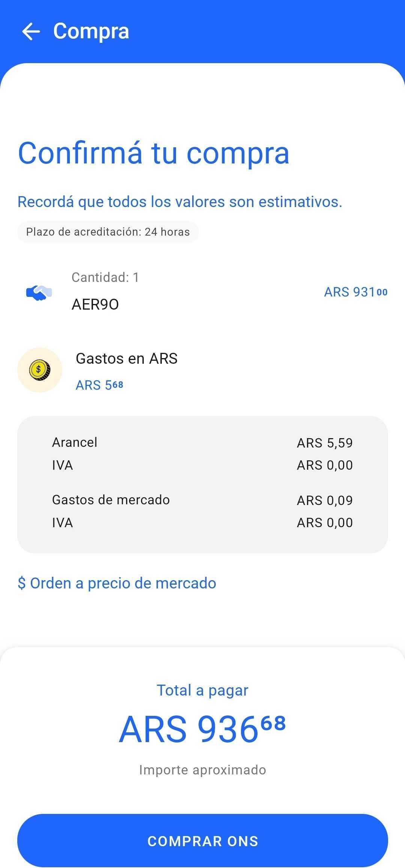Screen dimensions: 405x868
Task: Tap the ARS 5.68 expenses amount
Action: point(99,385)
